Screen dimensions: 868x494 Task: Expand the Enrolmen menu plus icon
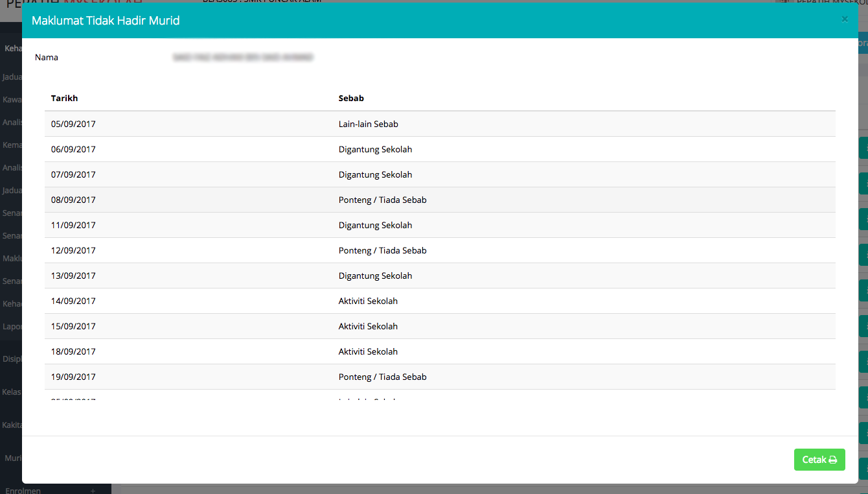pyautogui.click(x=93, y=491)
